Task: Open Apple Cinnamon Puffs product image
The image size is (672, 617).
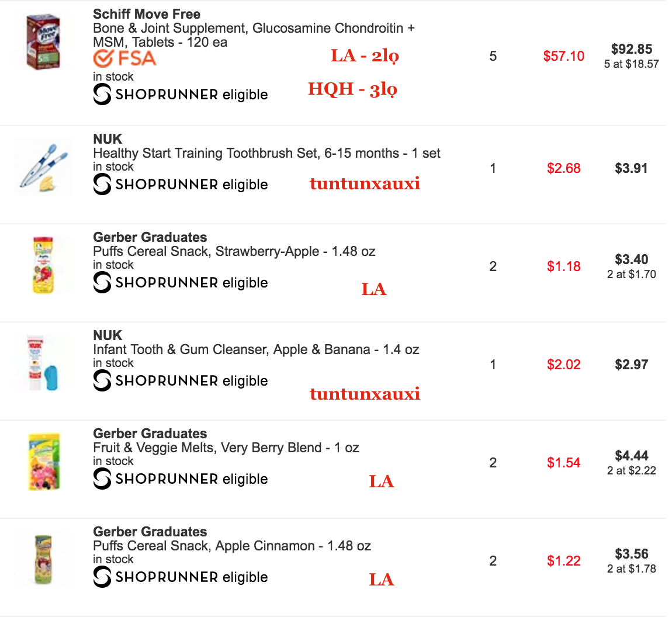Action: click(43, 560)
